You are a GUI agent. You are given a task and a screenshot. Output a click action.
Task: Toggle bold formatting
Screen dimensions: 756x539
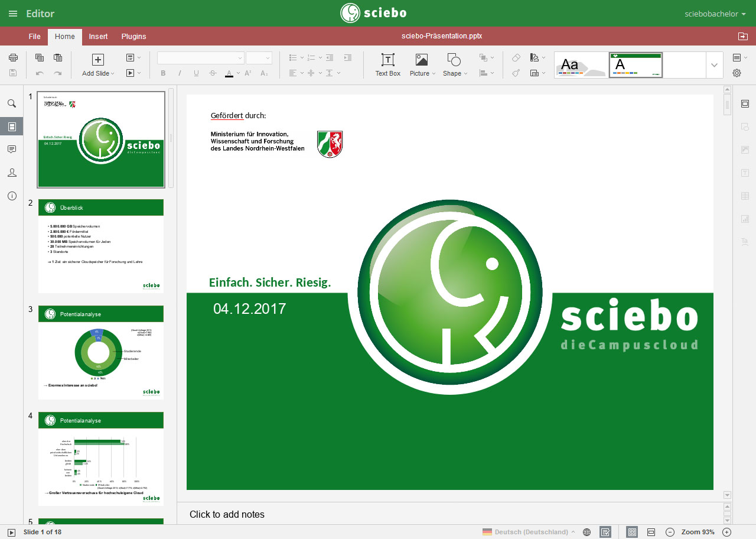[x=163, y=73]
